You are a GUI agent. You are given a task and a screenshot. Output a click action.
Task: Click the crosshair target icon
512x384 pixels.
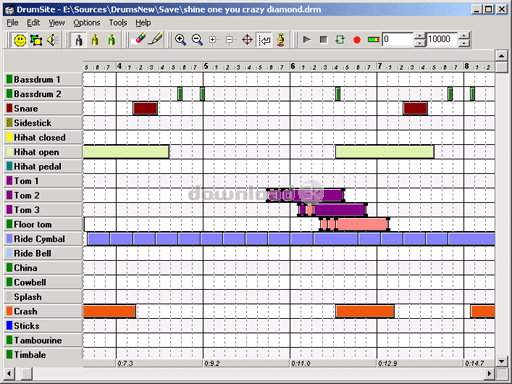[247, 40]
